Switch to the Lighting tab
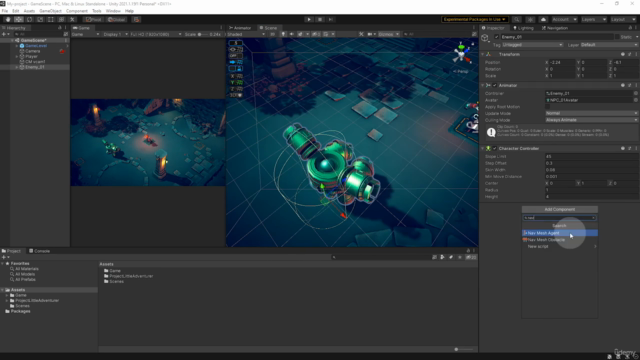640x360 pixels. coord(523,28)
